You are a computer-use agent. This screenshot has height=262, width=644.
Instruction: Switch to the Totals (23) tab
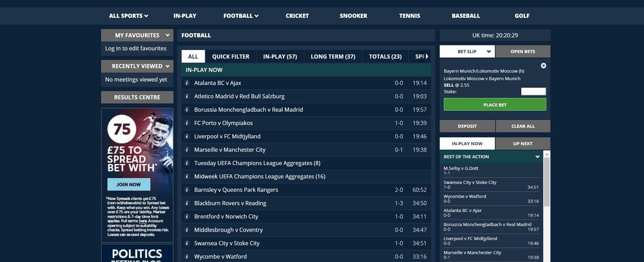[385, 57]
